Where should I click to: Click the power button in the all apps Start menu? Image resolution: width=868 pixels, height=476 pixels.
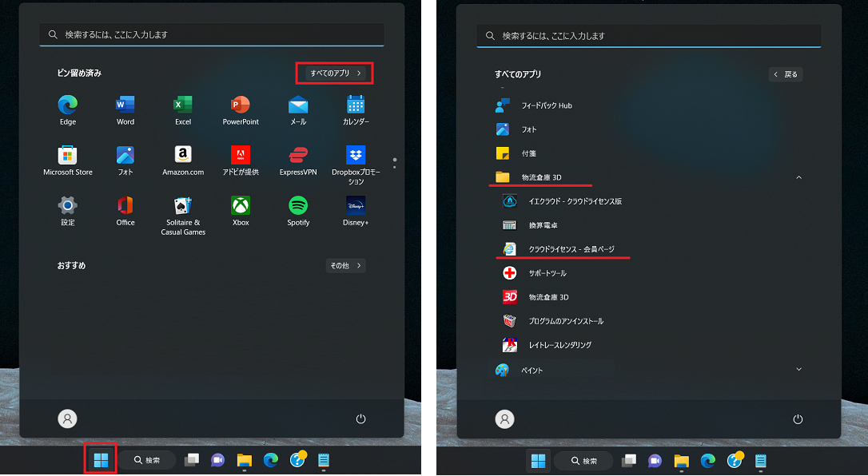point(798,419)
